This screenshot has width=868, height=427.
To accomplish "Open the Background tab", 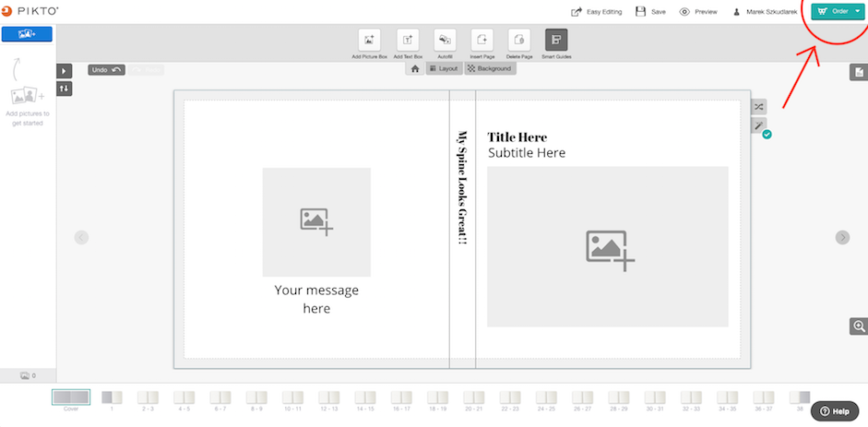I will pyautogui.click(x=490, y=68).
